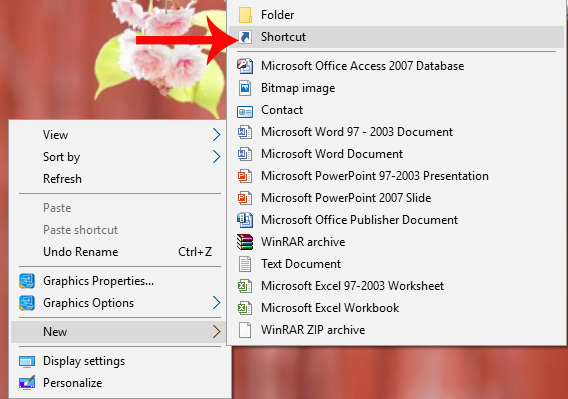This screenshot has height=399, width=568.
Task: Create Microsoft Word 97 - 2003 Document
Action: (x=396, y=132)
